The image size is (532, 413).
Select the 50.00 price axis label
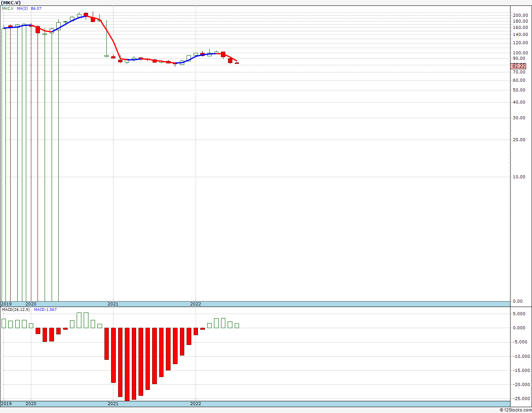tap(519, 90)
